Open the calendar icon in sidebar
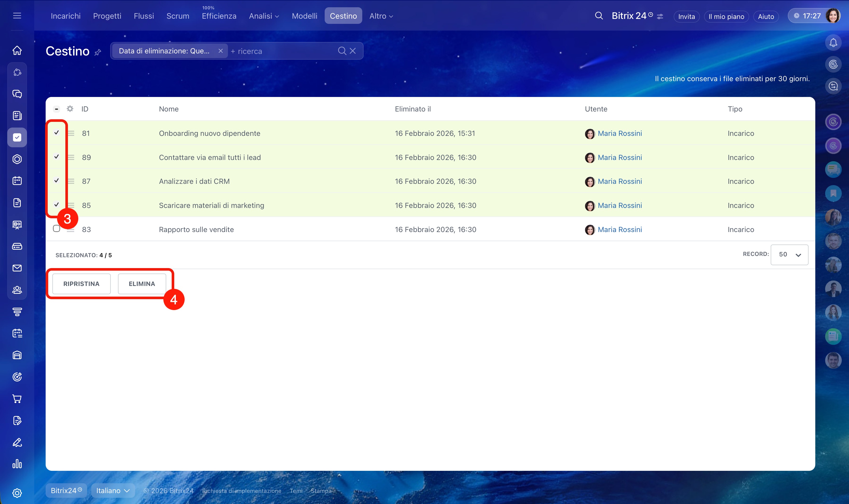 [17, 181]
